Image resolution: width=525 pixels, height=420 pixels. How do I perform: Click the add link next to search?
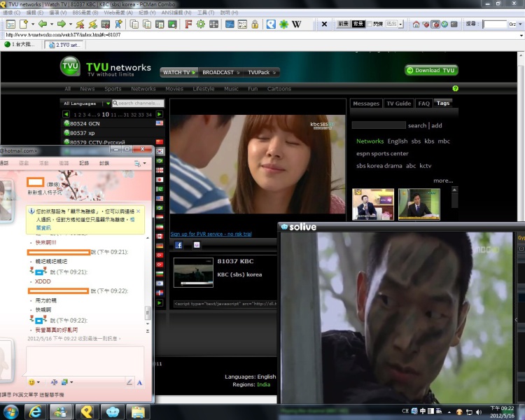coord(436,125)
